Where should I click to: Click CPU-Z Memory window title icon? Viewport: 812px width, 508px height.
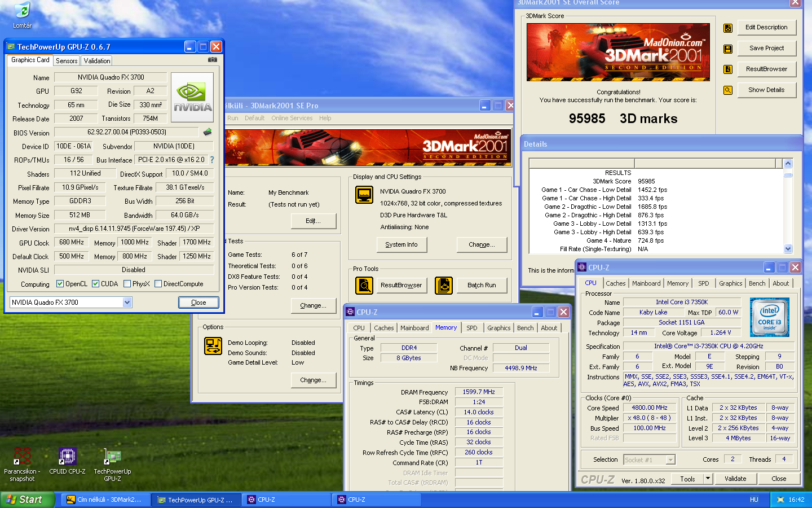click(350, 312)
